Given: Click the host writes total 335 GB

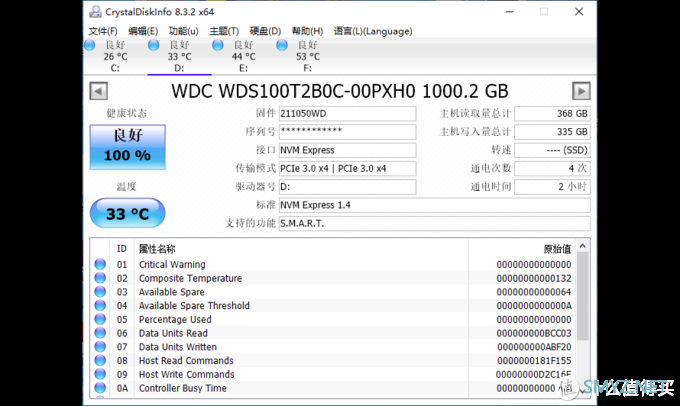Looking at the screenshot, I should tap(552, 132).
